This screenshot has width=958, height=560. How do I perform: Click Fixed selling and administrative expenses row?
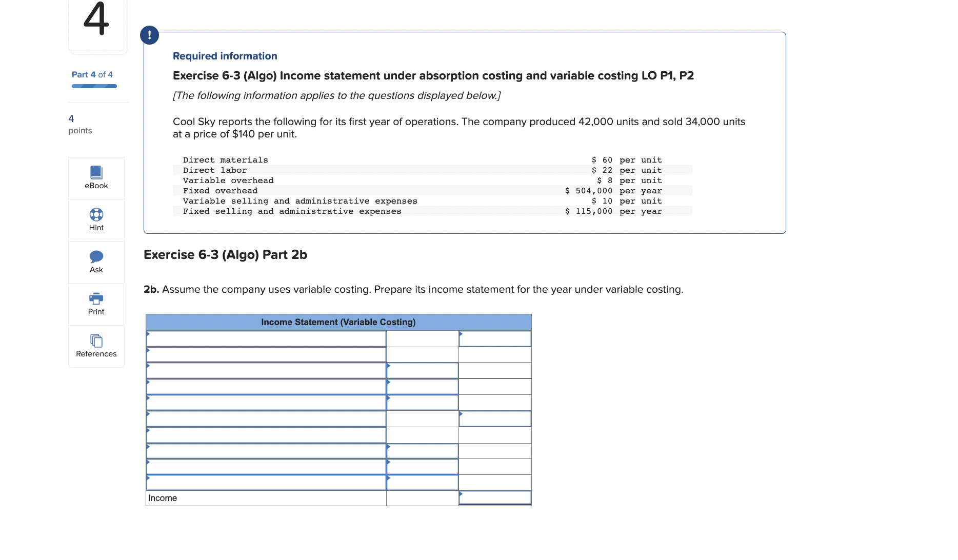click(432, 211)
